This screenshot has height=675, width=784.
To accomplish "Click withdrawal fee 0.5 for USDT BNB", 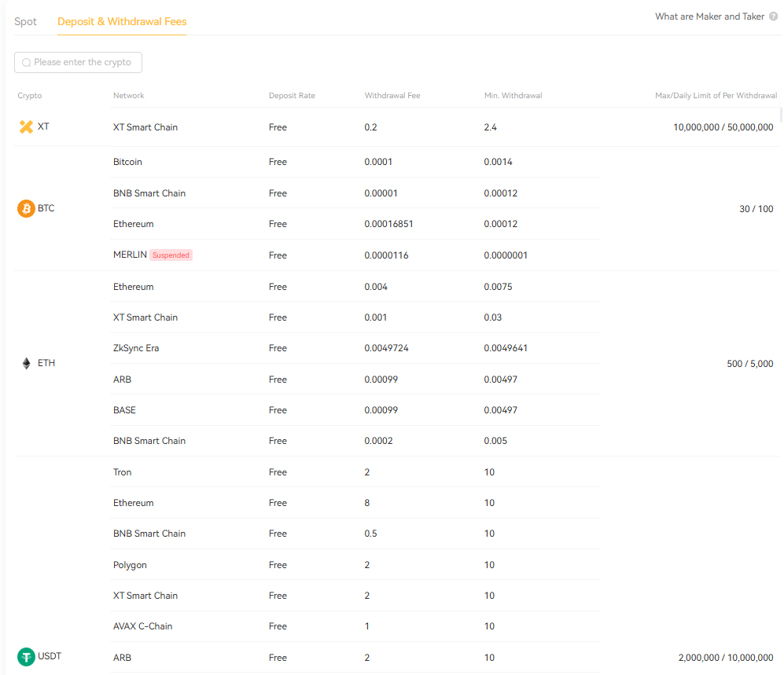I will (370, 534).
